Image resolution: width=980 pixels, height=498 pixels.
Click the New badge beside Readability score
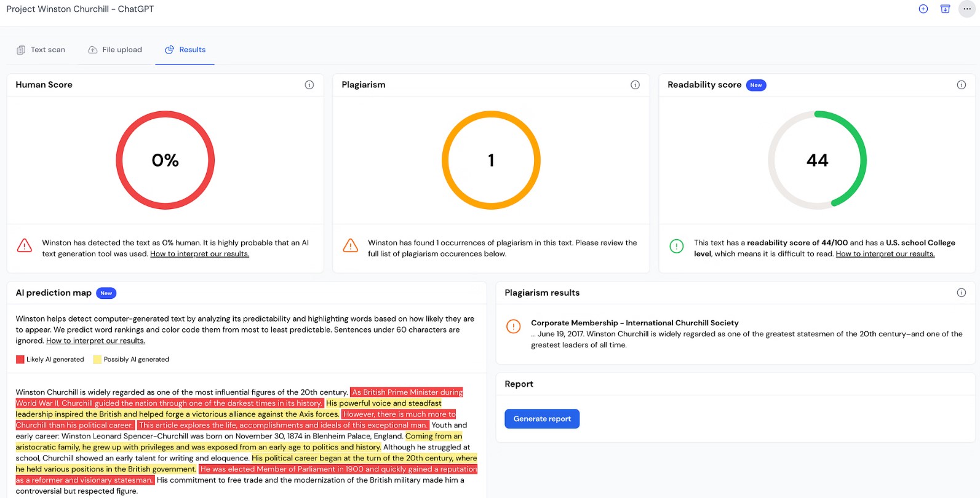tap(756, 85)
